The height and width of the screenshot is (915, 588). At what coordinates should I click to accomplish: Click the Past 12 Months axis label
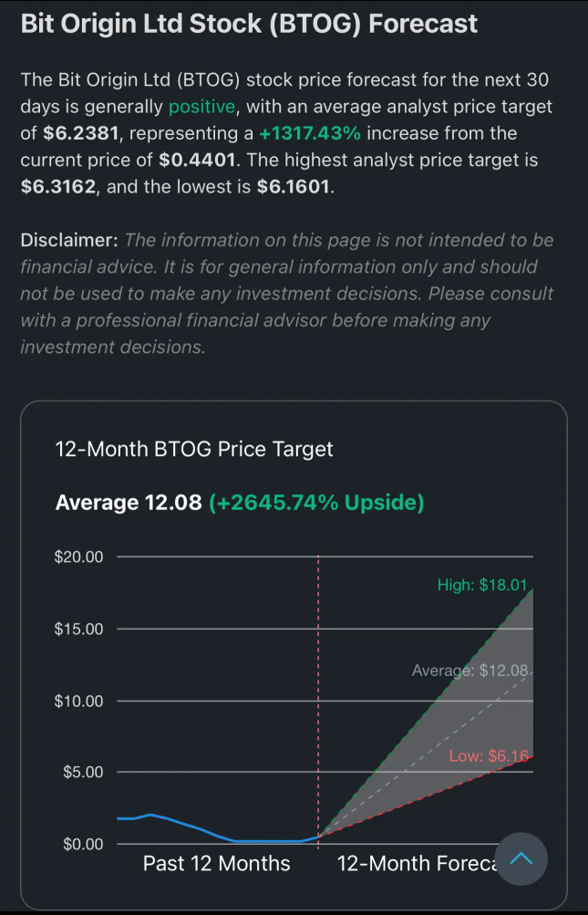coord(216,863)
